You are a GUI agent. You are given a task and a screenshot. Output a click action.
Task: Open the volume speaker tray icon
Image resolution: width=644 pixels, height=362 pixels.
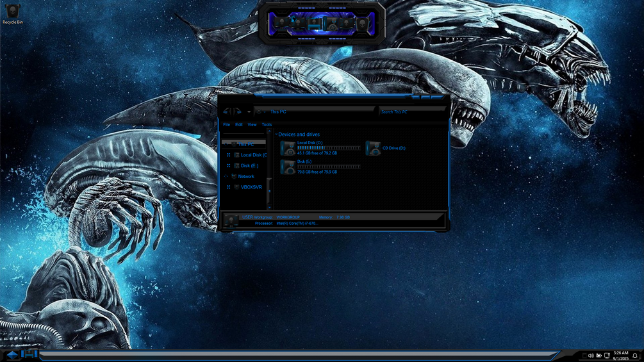(x=591, y=356)
